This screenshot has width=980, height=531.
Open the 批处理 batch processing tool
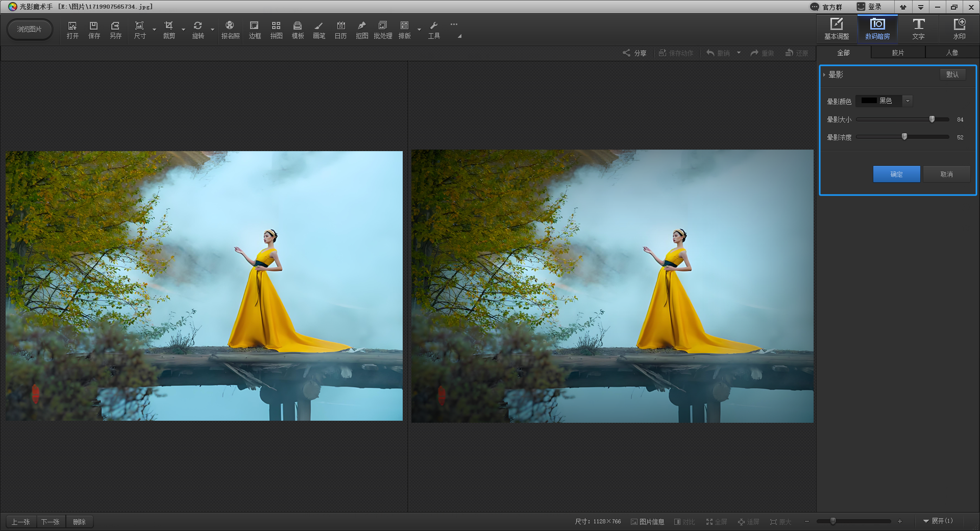[x=383, y=30]
